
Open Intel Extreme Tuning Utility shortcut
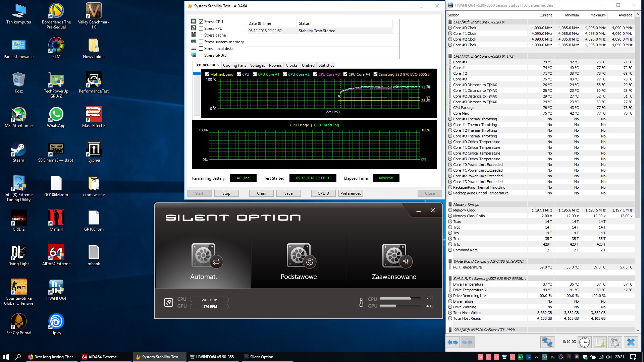click(18, 188)
